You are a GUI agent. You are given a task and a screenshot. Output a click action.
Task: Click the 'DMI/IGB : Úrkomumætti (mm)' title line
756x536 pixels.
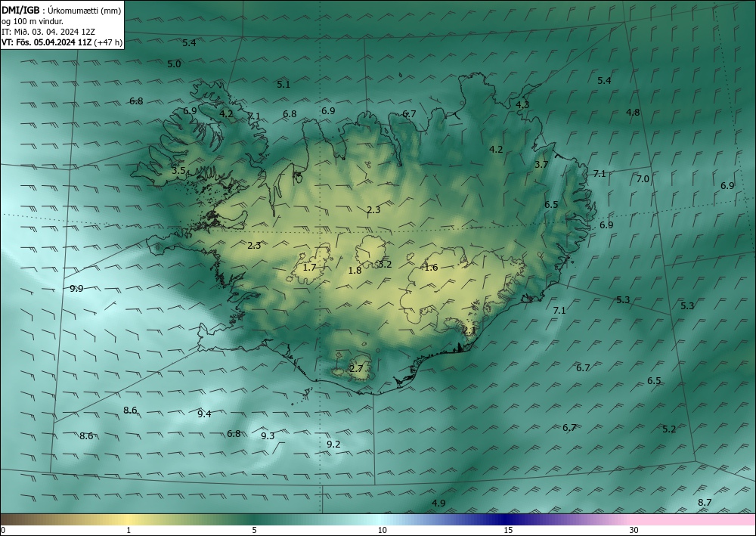[x=61, y=11]
